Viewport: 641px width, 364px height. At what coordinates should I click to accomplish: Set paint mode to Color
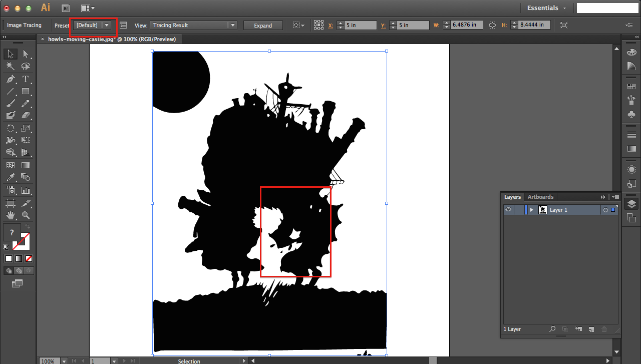pyautogui.click(x=9, y=259)
